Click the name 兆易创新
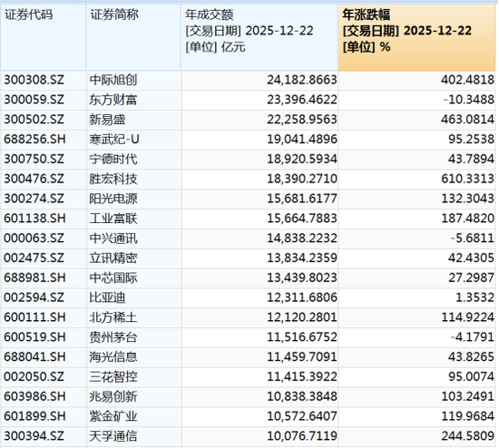 [x=113, y=397]
